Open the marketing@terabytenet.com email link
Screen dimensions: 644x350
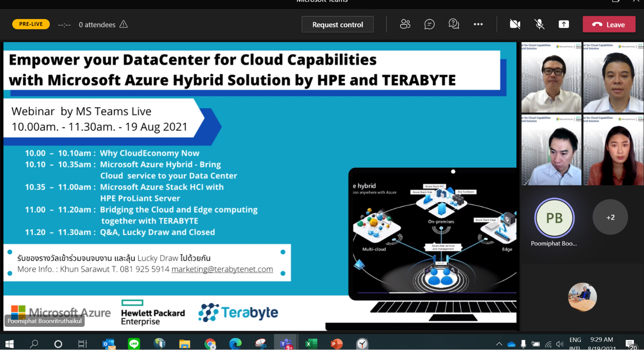point(222,269)
